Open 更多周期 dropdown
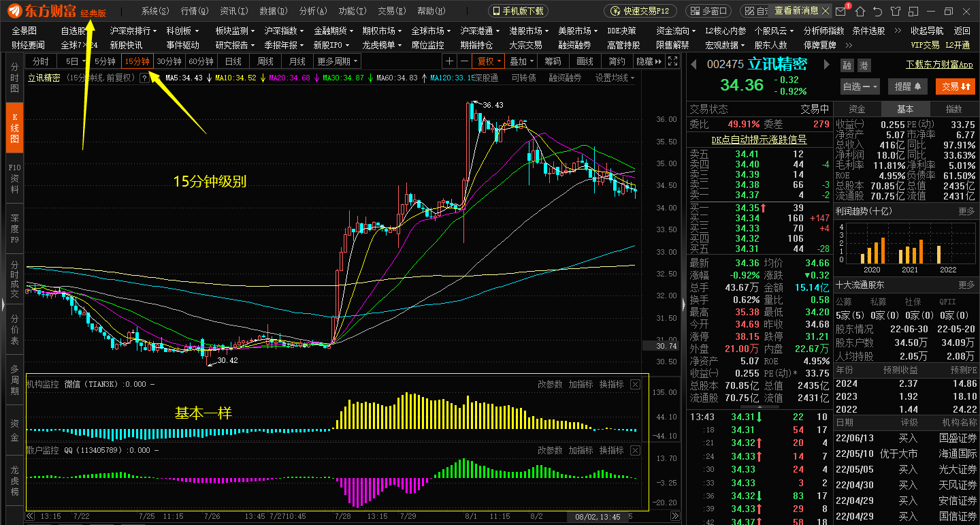The image size is (980, 525). coord(337,61)
